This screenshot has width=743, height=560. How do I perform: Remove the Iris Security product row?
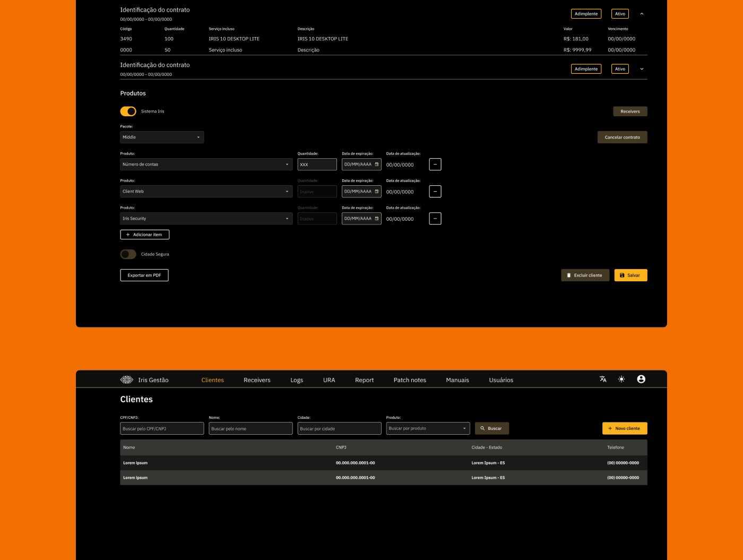(435, 219)
